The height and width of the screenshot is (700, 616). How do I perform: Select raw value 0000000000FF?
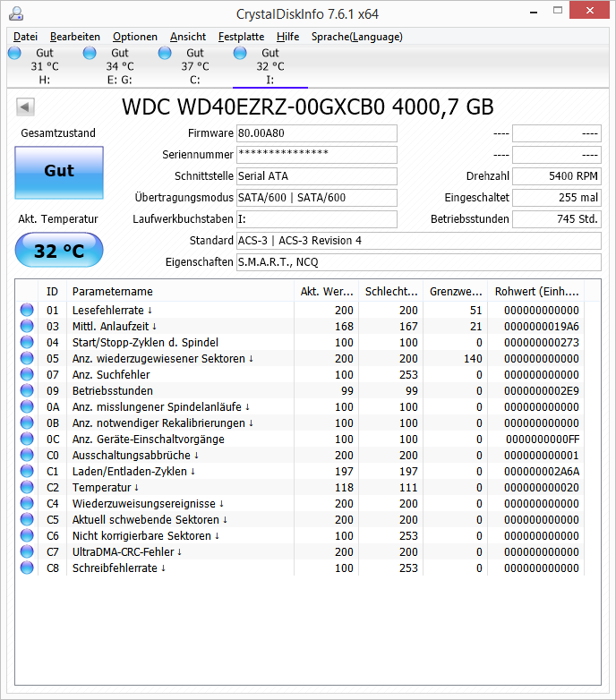point(543,440)
